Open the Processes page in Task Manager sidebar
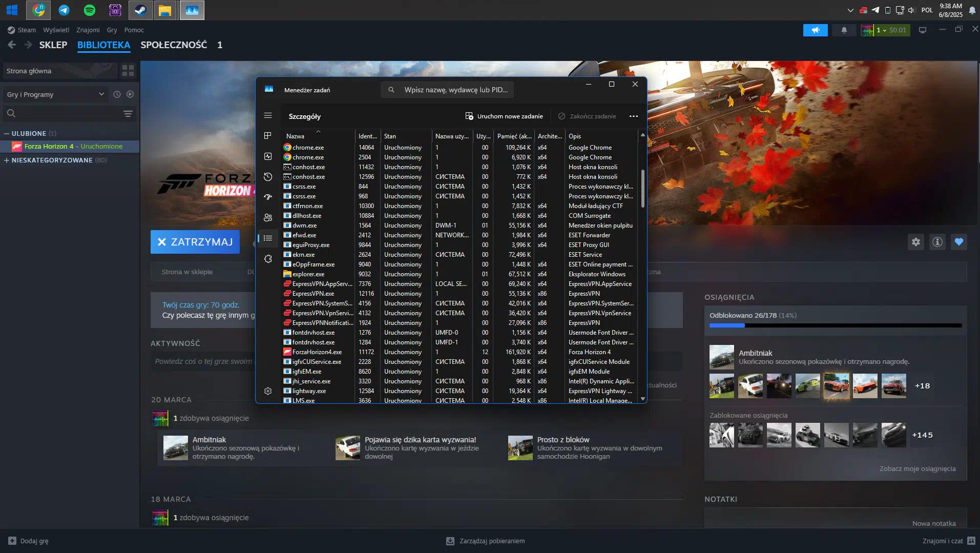Image resolution: width=980 pixels, height=553 pixels. (x=268, y=136)
